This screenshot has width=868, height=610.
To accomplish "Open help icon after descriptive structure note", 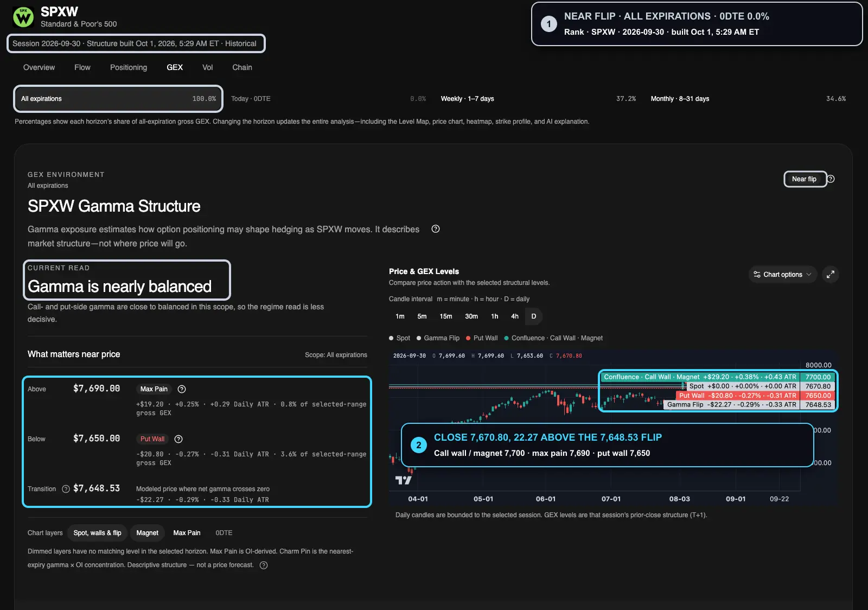I will (x=264, y=565).
